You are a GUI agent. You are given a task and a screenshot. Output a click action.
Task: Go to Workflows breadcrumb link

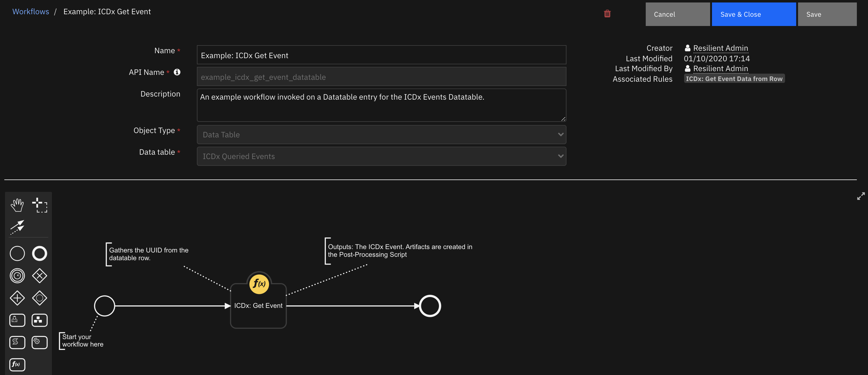(31, 11)
